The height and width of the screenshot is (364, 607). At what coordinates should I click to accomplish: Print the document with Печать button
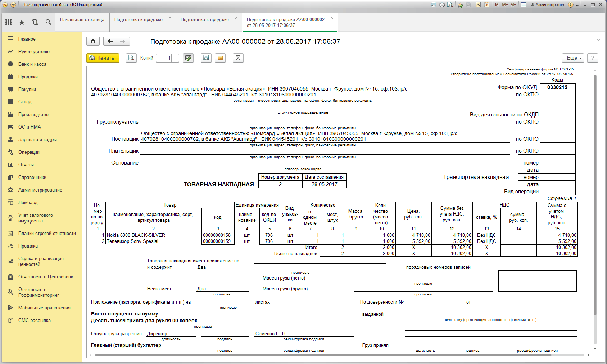click(x=103, y=58)
